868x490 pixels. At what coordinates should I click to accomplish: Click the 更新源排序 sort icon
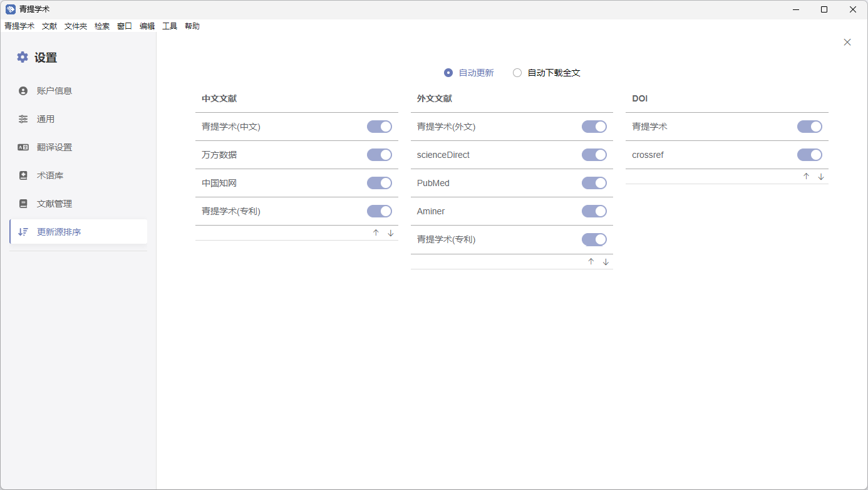tap(23, 232)
